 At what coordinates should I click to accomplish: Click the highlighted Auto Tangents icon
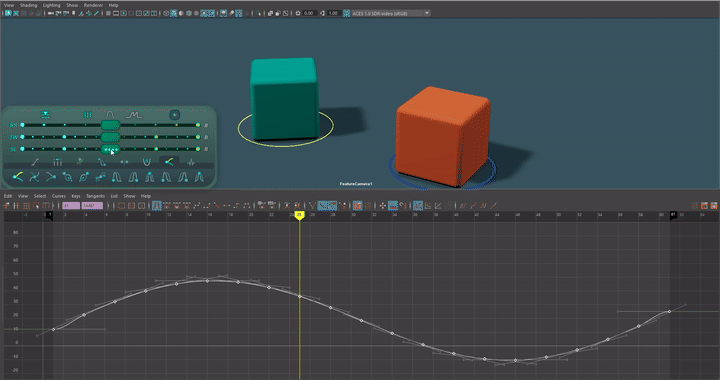coord(157,206)
